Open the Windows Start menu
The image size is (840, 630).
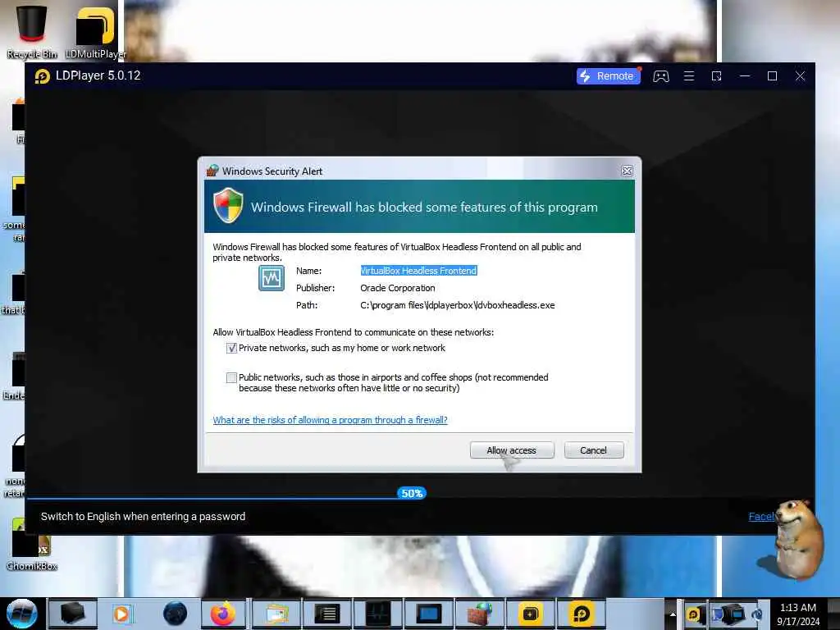click(x=22, y=614)
